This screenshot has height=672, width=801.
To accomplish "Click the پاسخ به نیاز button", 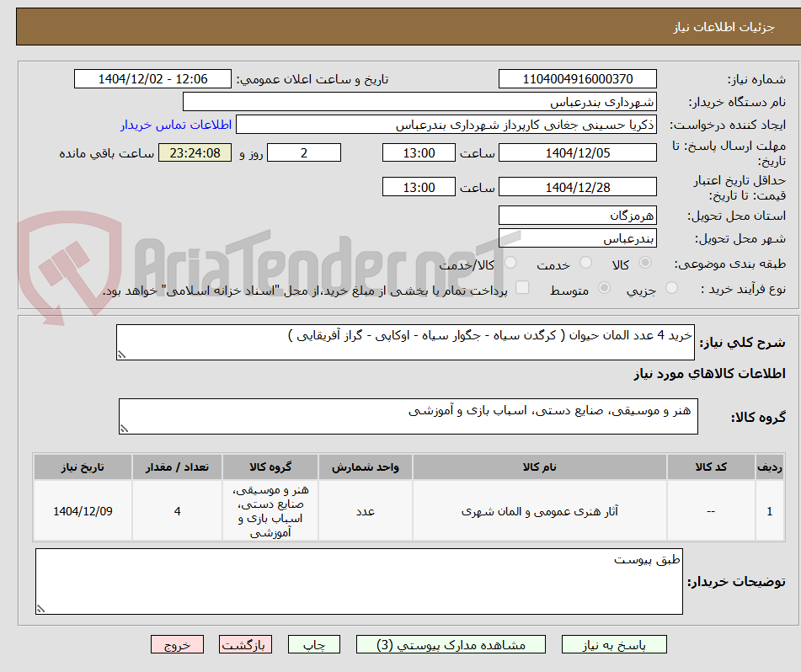I will tap(614, 644).
